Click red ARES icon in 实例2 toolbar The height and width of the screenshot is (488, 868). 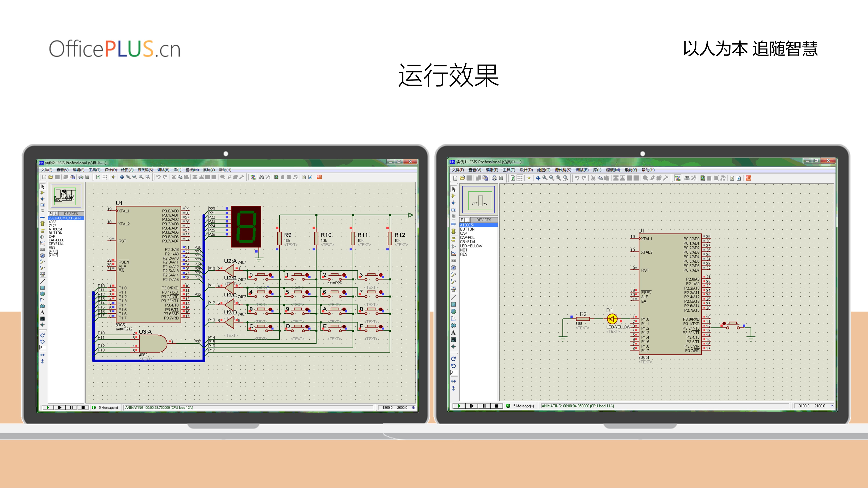pyautogui.click(x=319, y=177)
